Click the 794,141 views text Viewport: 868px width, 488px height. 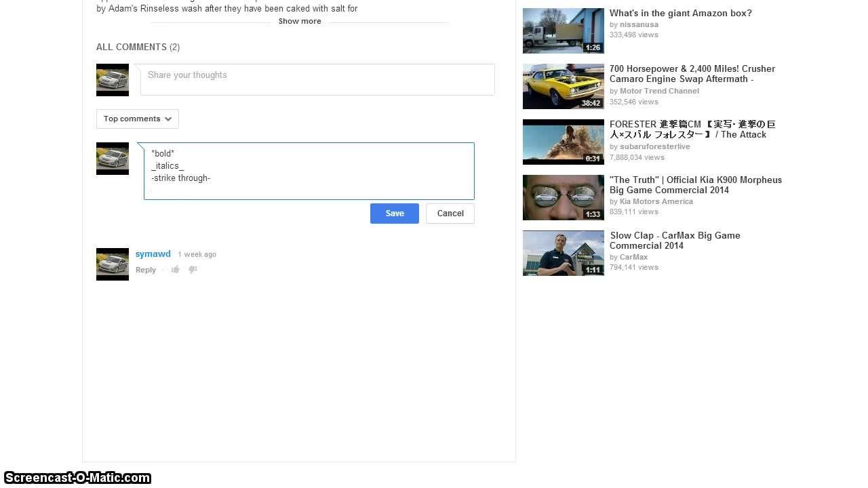point(634,267)
